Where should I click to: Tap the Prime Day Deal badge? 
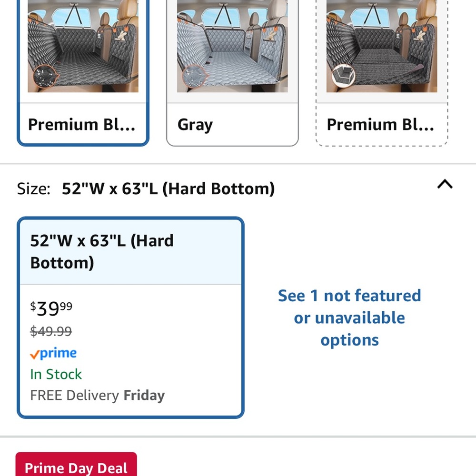click(76, 465)
